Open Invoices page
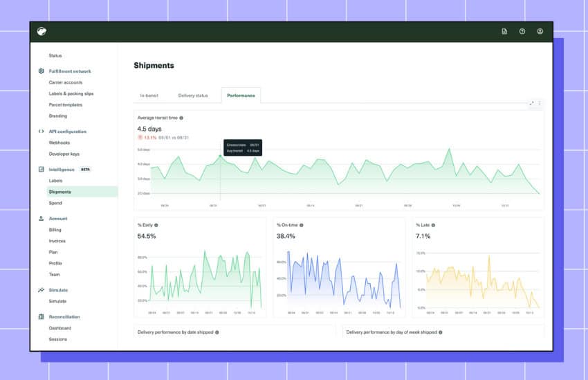This screenshot has width=588, height=380. 57,241
